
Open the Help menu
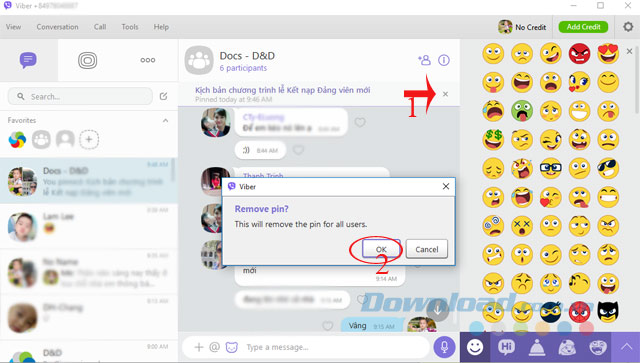161,27
